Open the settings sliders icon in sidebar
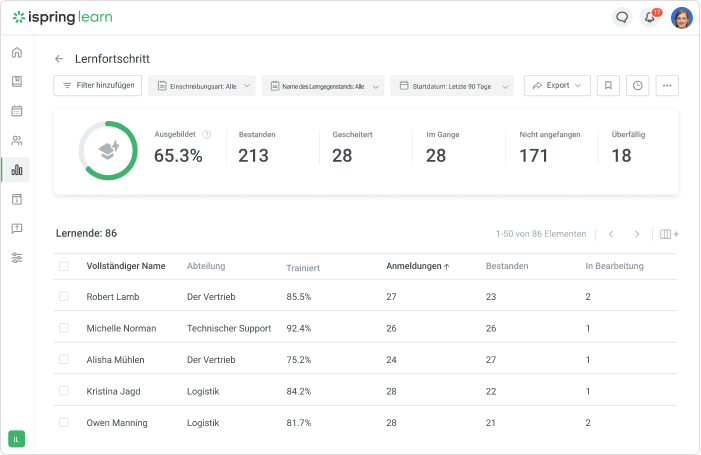The image size is (701, 455). [x=17, y=258]
